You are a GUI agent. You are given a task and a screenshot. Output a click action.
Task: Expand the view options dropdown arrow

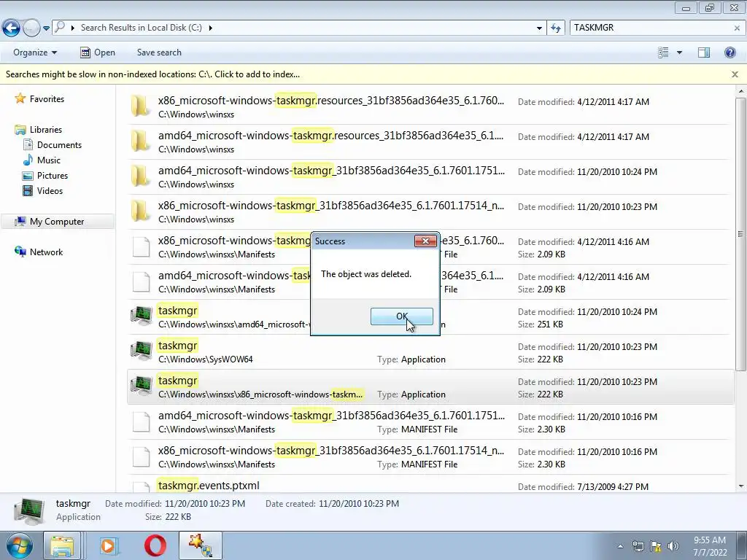click(679, 52)
